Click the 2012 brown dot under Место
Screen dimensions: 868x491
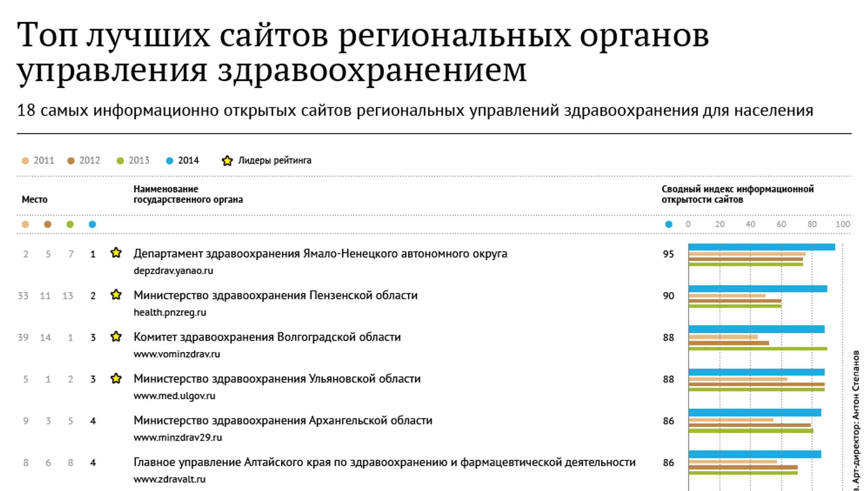(x=47, y=224)
